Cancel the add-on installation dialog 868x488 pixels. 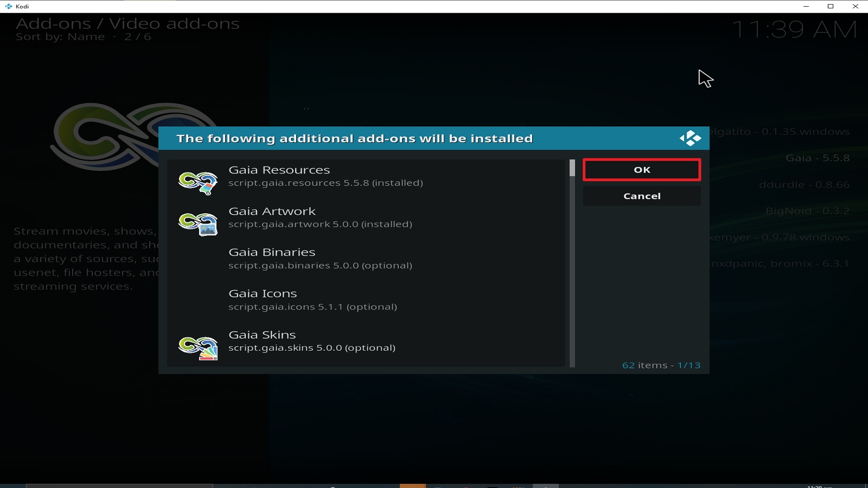click(642, 196)
